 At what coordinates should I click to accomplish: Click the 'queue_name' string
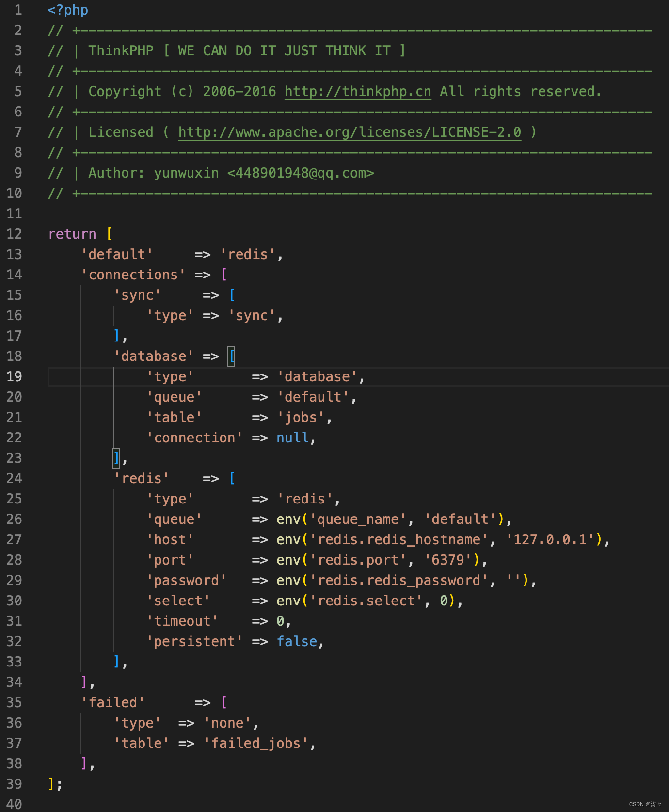coord(358,520)
